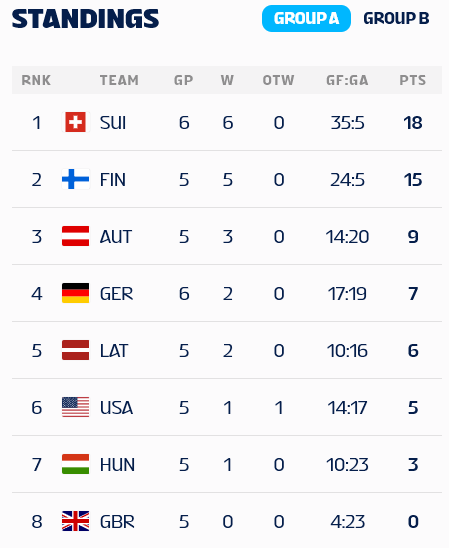Click the USA flag icon

75,407
